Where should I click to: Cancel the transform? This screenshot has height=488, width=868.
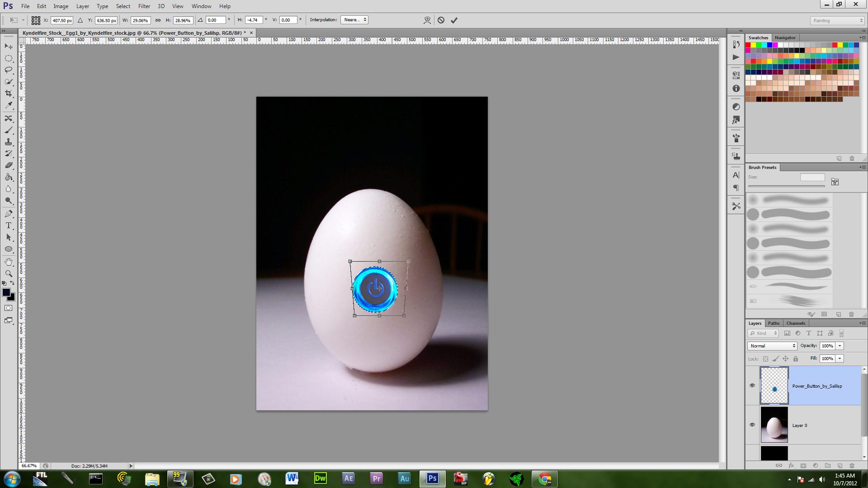pos(441,20)
